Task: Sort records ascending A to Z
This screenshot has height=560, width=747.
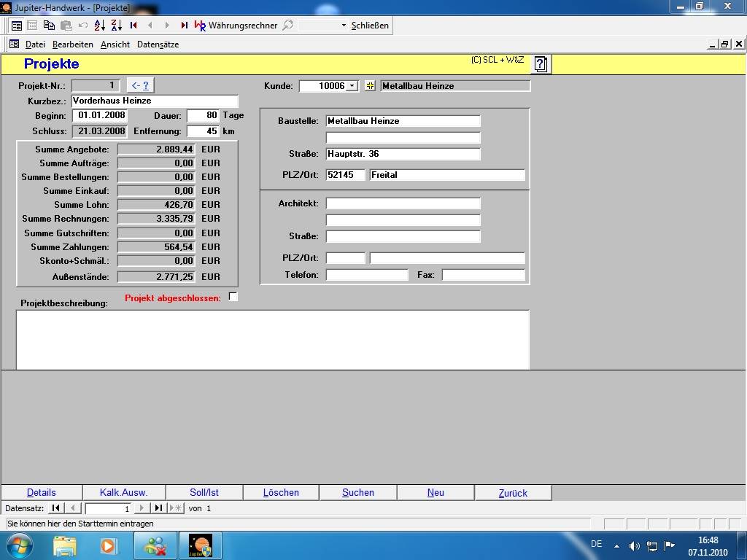Action: [x=100, y=25]
